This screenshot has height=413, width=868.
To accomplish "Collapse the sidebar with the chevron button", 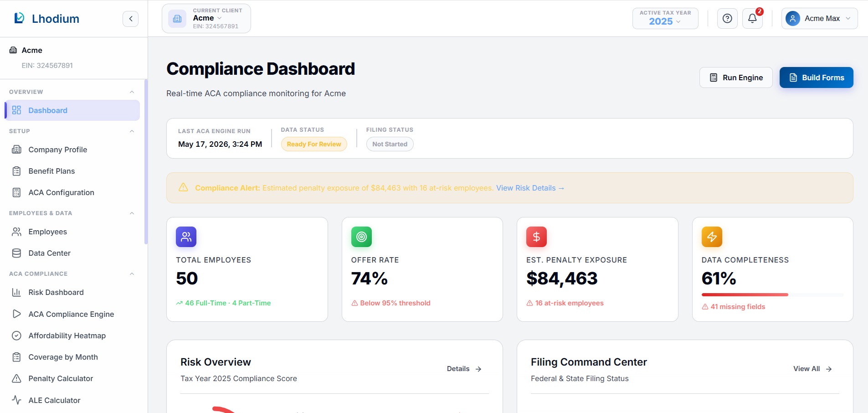I will [130, 19].
